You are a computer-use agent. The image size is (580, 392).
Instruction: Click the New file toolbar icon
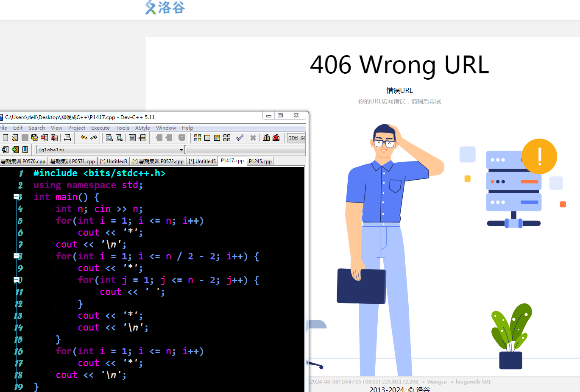point(5,138)
